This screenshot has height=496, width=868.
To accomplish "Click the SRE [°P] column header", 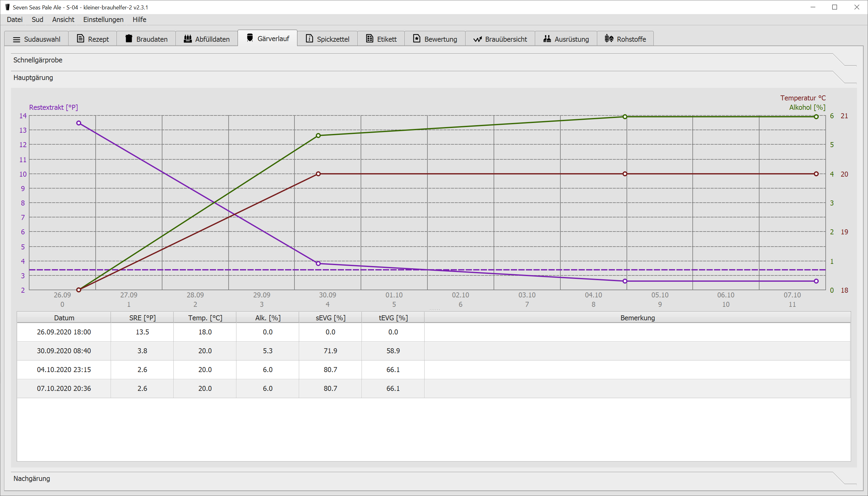I will coord(142,318).
